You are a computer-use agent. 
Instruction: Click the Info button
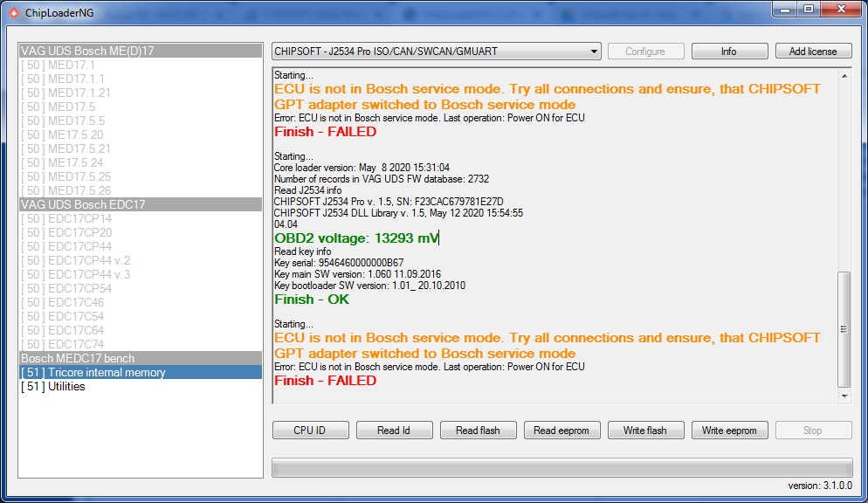(729, 52)
